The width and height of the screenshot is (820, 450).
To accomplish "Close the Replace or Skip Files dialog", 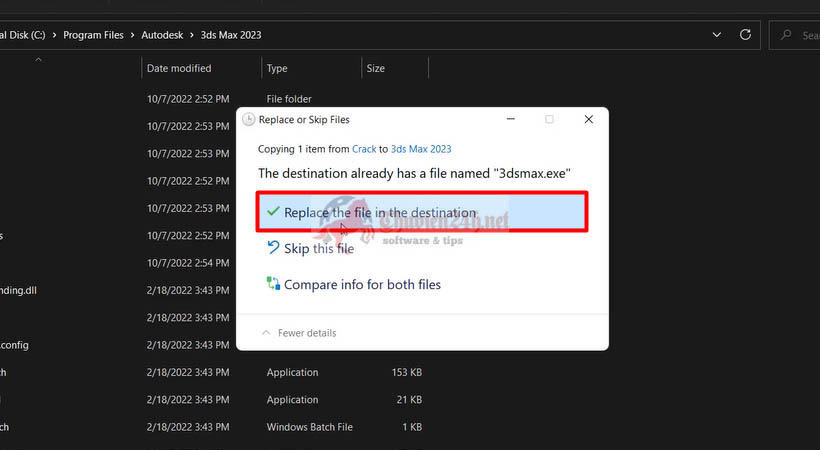I will tap(588, 119).
